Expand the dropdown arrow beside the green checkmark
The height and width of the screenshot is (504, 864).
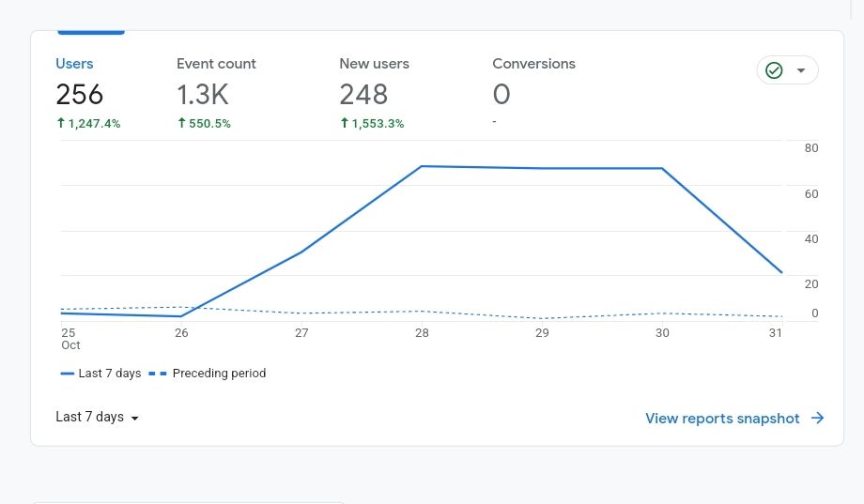click(801, 70)
